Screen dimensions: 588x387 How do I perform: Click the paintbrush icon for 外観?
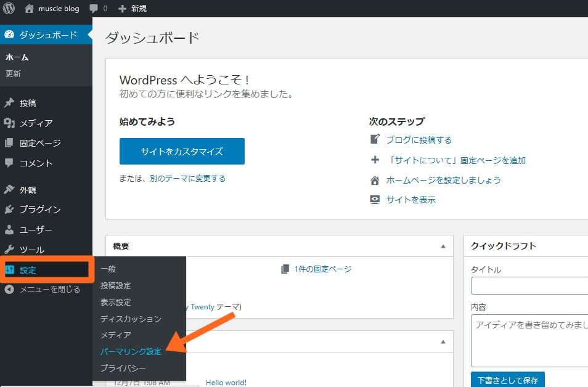tap(9, 189)
